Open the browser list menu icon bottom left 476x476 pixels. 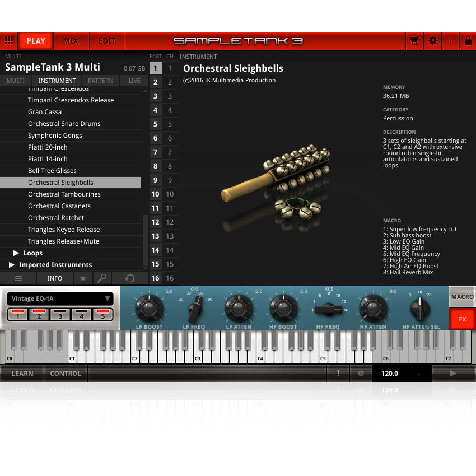point(18,278)
